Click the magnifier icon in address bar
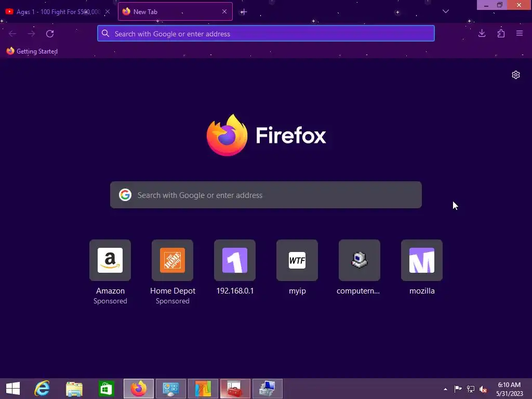532x399 pixels. (x=105, y=33)
